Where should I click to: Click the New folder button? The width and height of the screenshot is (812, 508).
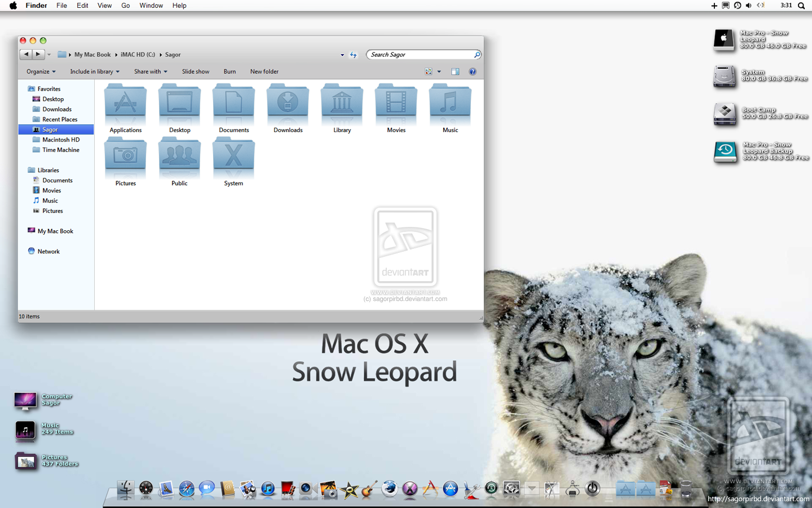pyautogui.click(x=264, y=72)
